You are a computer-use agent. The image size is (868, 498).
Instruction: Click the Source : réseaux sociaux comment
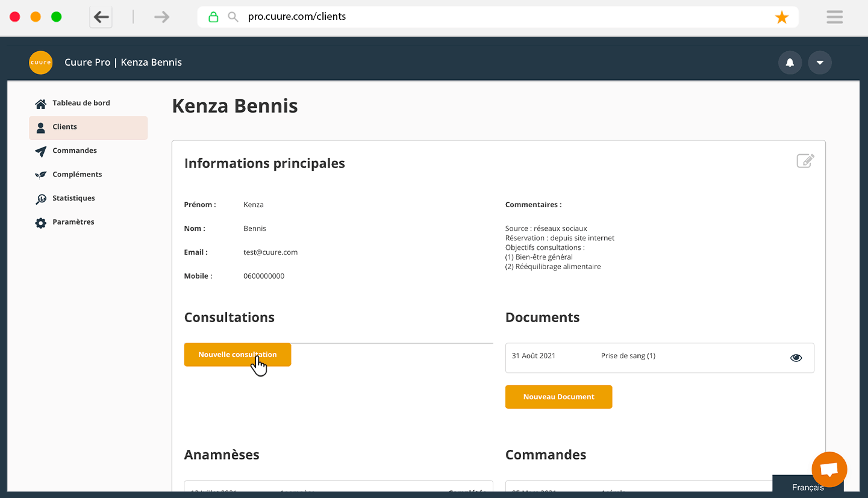point(546,229)
